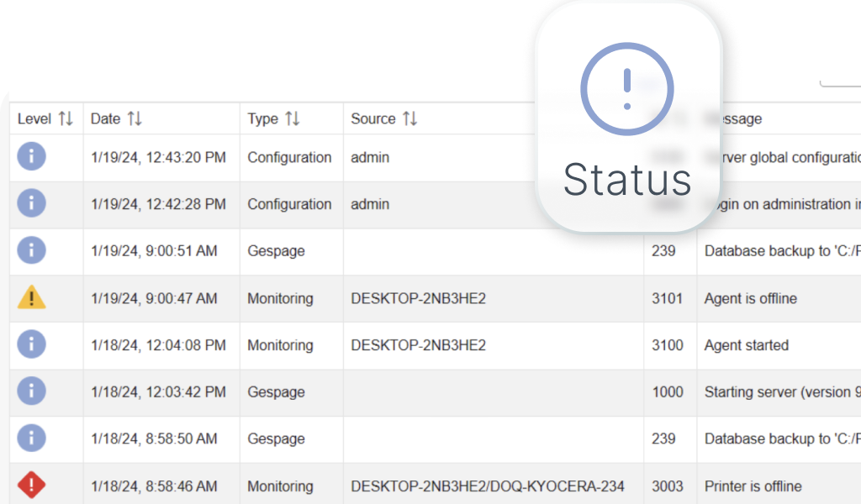
Task: Click red error icon for Printer is offline
Action: point(31,485)
